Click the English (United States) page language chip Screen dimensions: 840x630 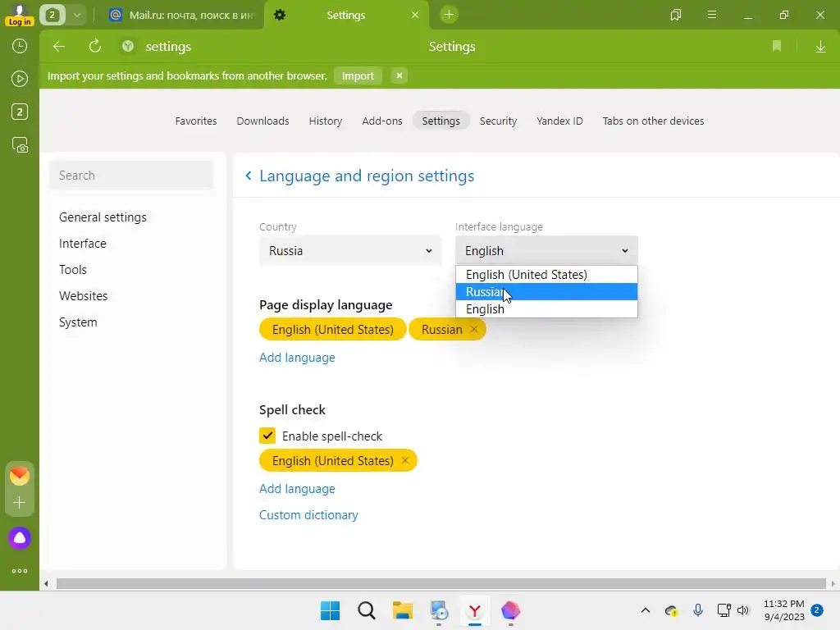333,330
